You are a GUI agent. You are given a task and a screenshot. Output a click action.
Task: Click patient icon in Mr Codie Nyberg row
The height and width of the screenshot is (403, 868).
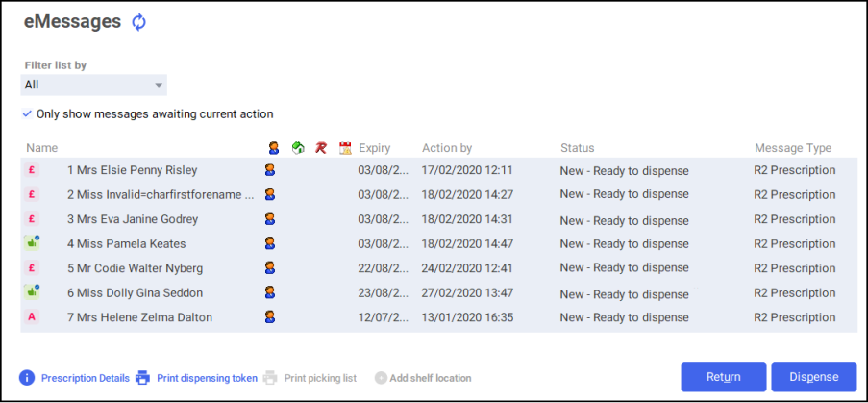click(271, 267)
